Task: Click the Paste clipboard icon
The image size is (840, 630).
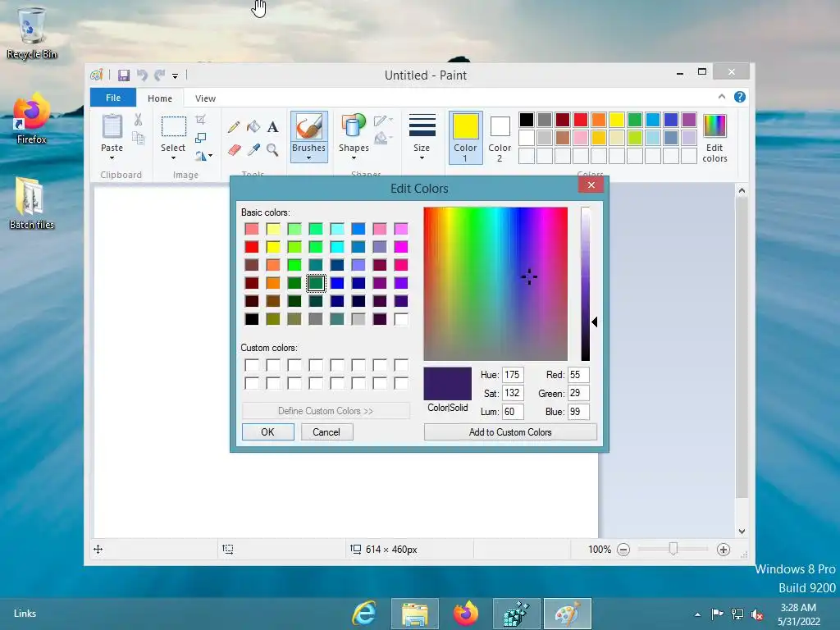Action: [112, 127]
